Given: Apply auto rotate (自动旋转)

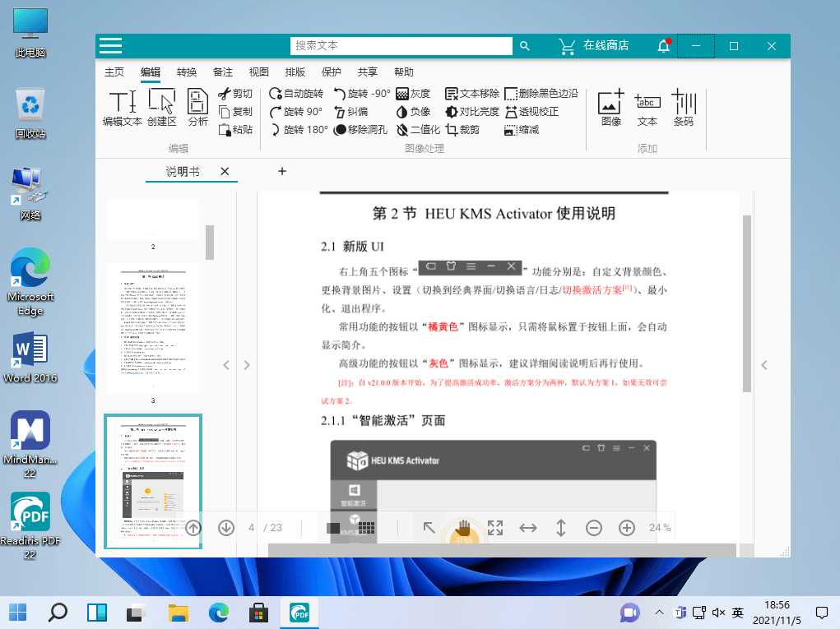Looking at the screenshot, I should click(x=296, y=94).
